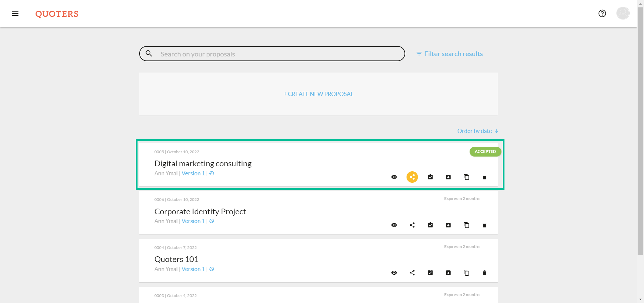This screenshot has height=303, width=644.
Task: Duplicate the Quoters 101 proposal
Action: (x=467, y=273)
